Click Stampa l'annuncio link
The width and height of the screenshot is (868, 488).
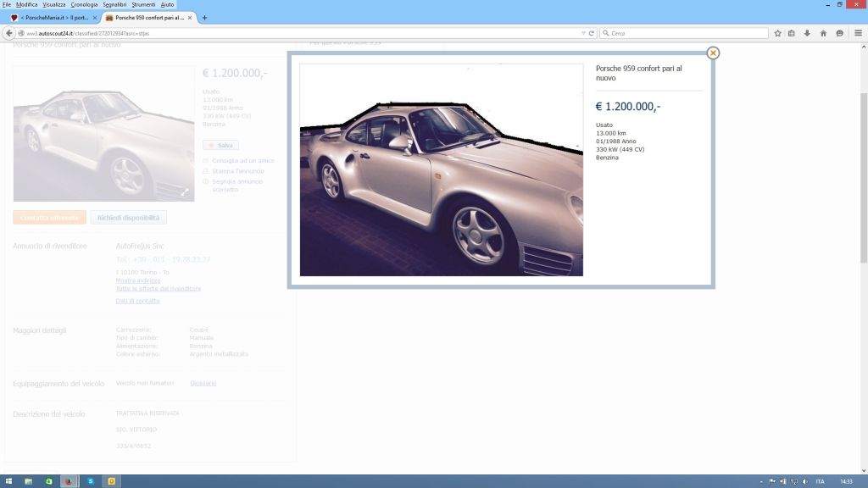pyautogui.click(x=238, y=171)
